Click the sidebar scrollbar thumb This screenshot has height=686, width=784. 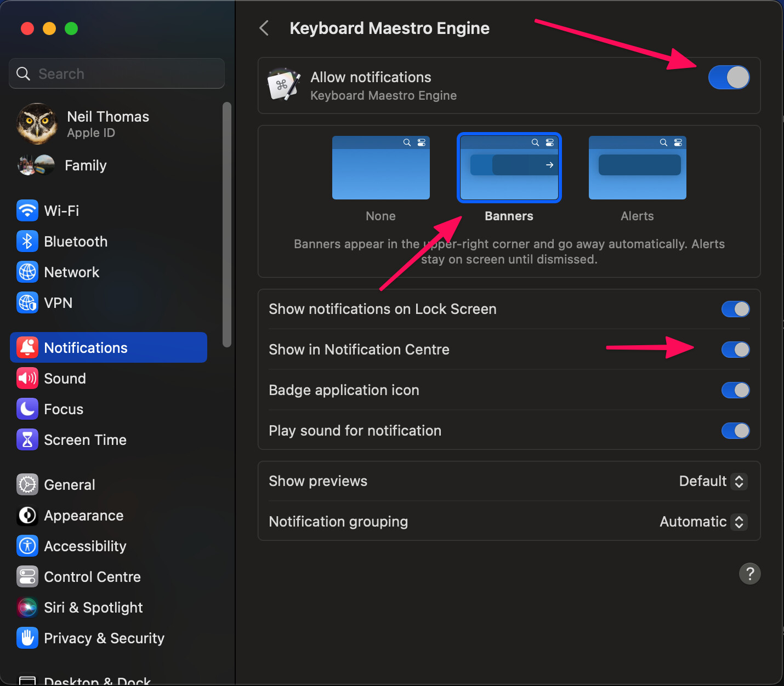click(227, 225)
